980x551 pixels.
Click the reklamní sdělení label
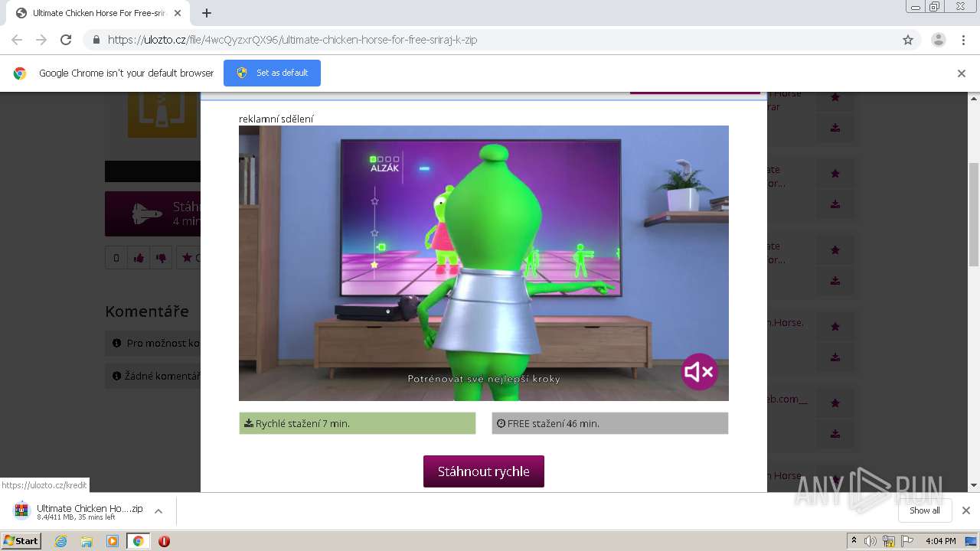[276, 119]
